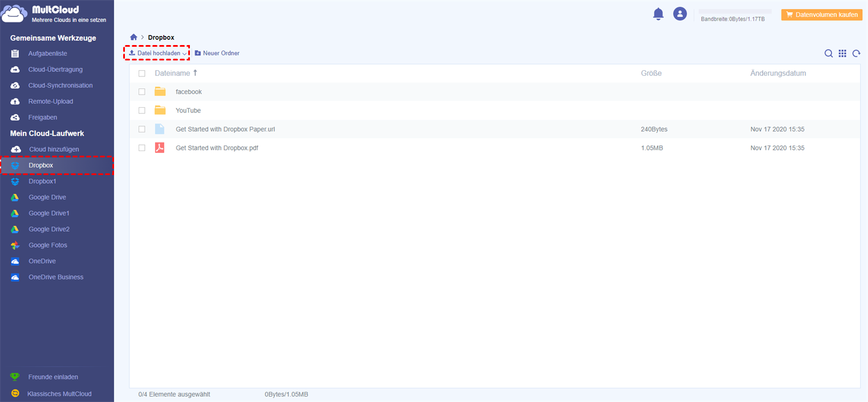The height and width of the screenshot is (402, 868).
Task: Click the Google Fotos pinwheel icon
Action: click(15, 245)
